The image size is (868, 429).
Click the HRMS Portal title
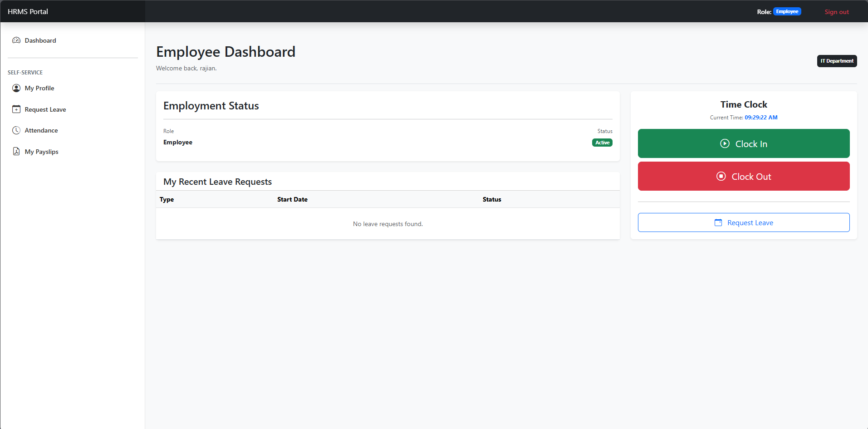(27, 11)
